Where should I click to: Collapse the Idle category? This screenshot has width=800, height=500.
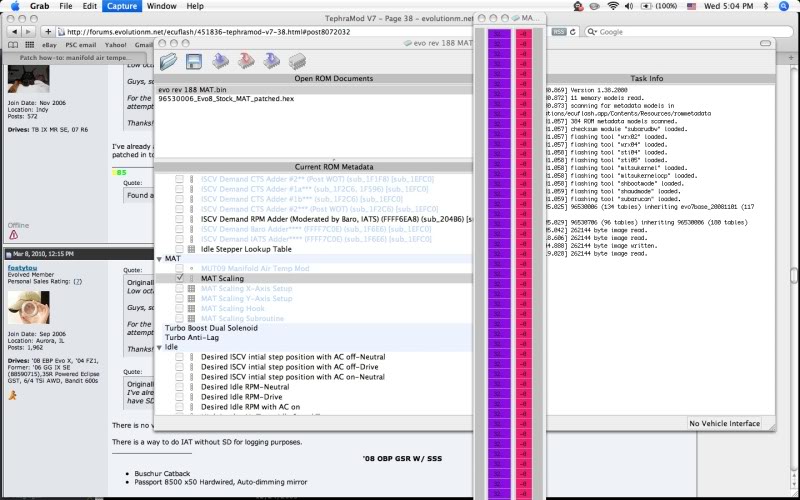click(159, 347)
